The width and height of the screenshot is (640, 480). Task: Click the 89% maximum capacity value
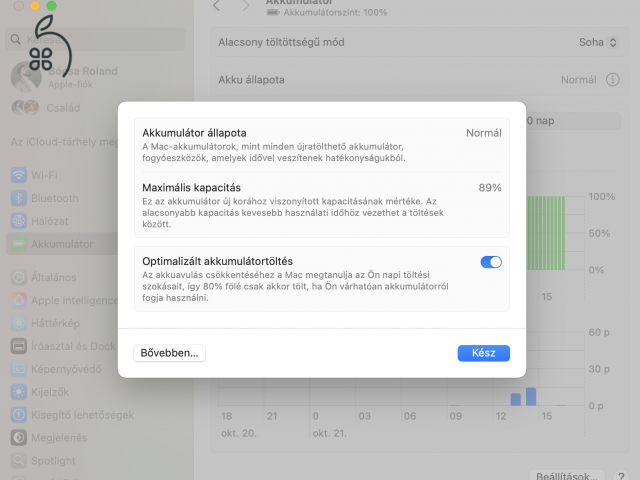[490, 188]
